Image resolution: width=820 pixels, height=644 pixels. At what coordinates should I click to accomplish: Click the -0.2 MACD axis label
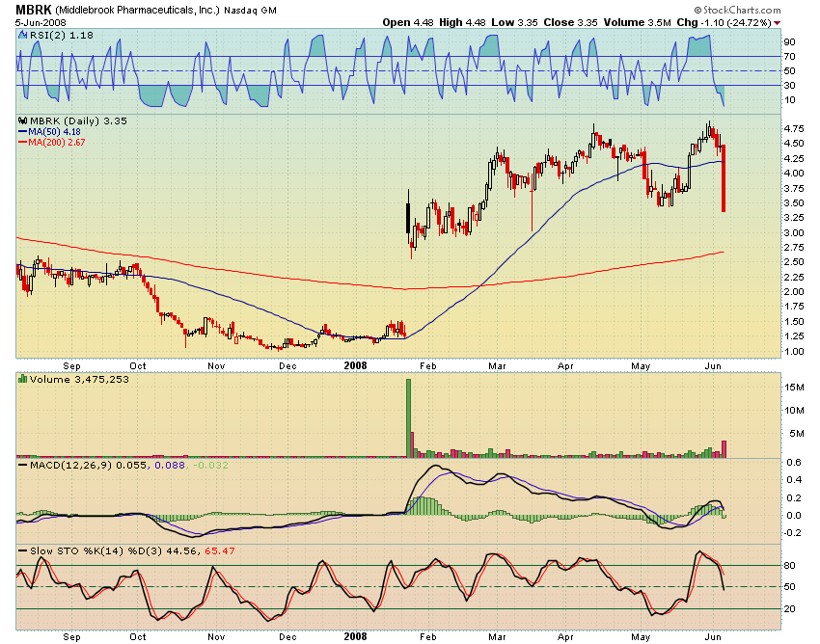[792, 533]
